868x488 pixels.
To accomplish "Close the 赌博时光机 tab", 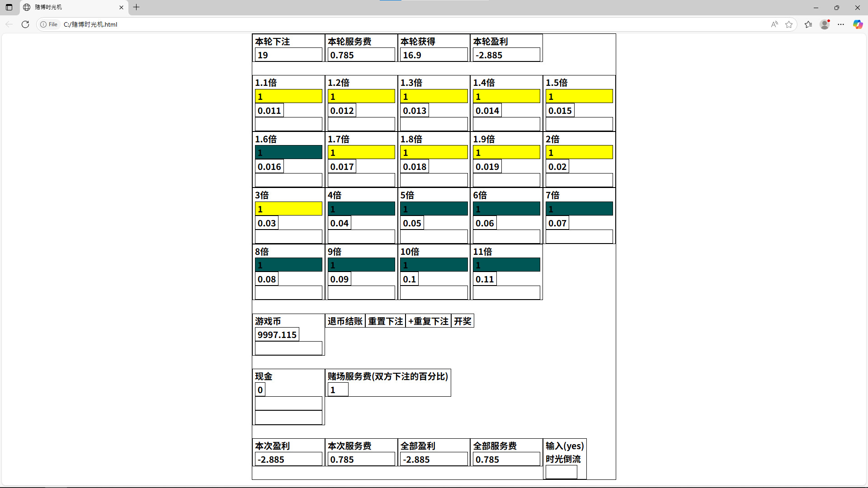I will click(121, 7).
